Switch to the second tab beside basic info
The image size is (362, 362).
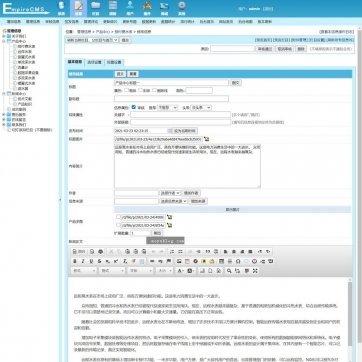(94, 62)
